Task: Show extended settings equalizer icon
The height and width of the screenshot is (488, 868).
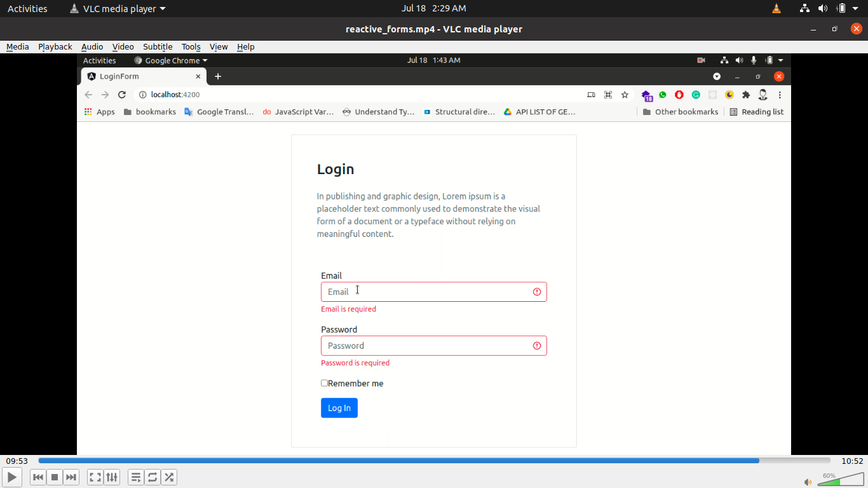Action: [112, 477]
